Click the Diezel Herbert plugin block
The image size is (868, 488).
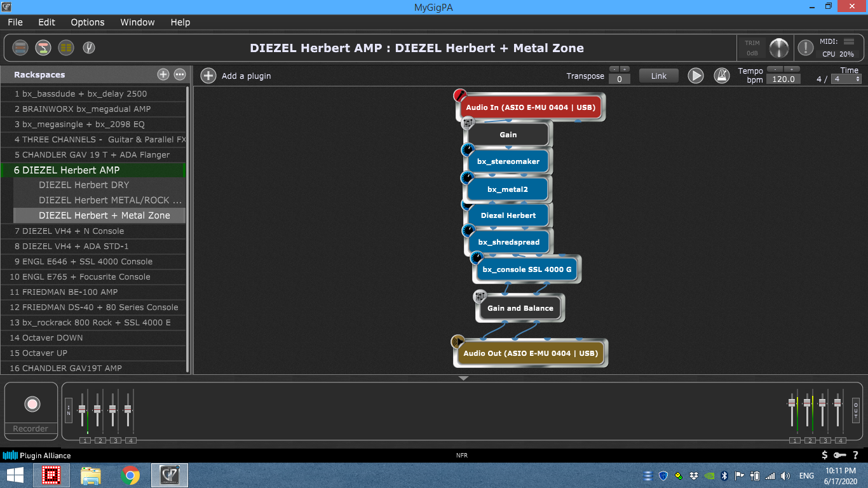click(x=508, y=215)
